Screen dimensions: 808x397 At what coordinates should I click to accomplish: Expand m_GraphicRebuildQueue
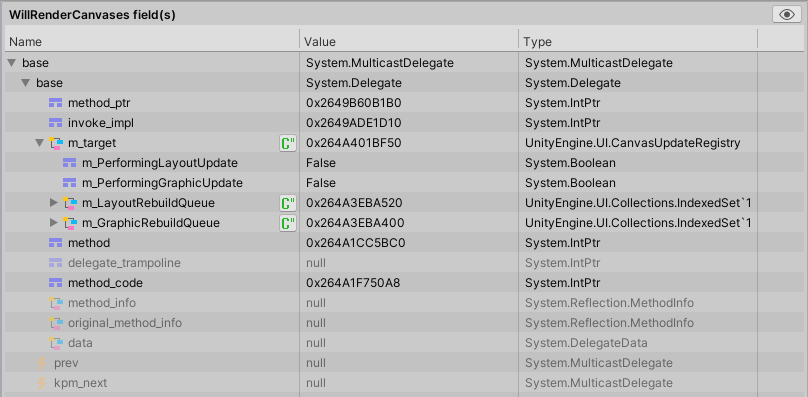pos(54,223)
